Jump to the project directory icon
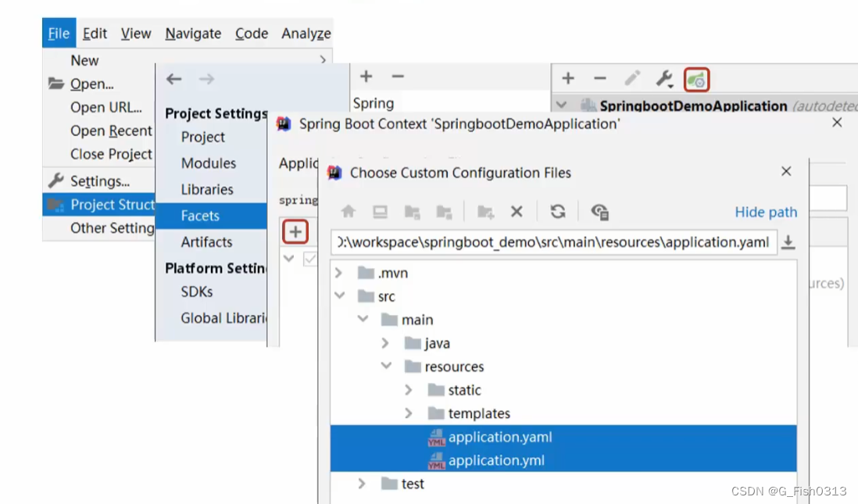Image resolution: width=858 pixels, height=504 pixels. click(x=412, y=212)
